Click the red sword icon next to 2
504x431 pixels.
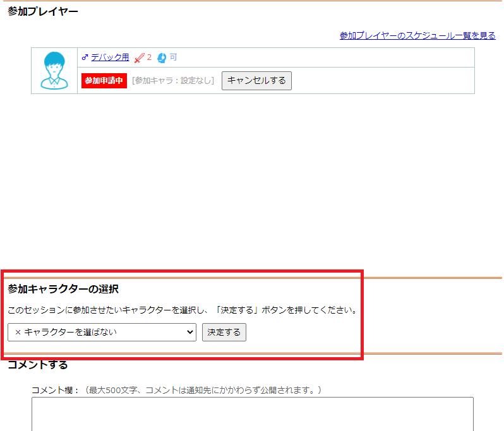click(x=139, y=58)
